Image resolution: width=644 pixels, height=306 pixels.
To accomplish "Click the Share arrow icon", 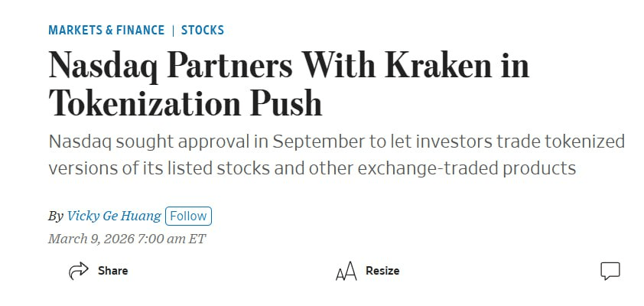I will (x=79, y=271).
